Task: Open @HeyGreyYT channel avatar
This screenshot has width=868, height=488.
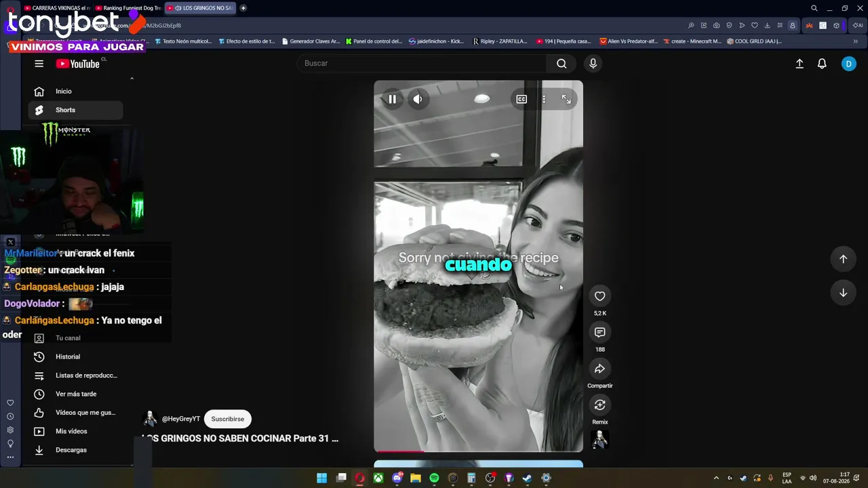Action: click(x=151, y=419)
